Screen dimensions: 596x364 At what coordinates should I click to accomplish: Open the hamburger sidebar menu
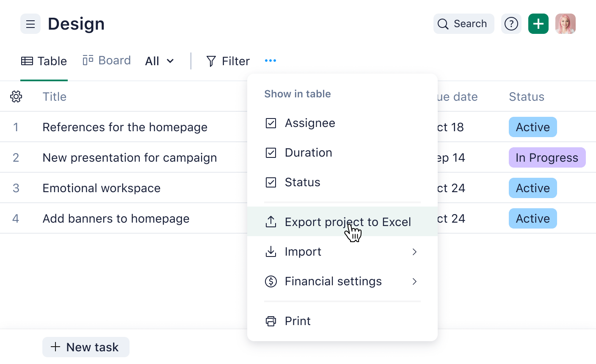coord(30,24)
